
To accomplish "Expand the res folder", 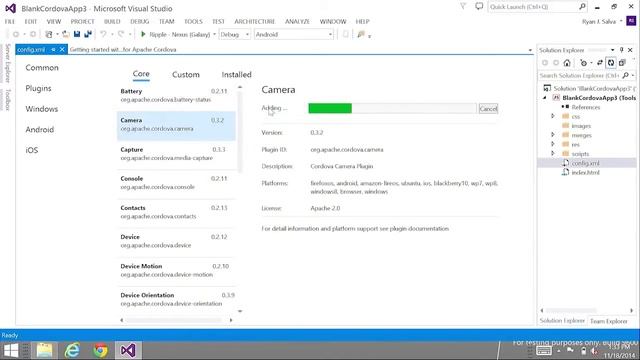I will (553, 144).
